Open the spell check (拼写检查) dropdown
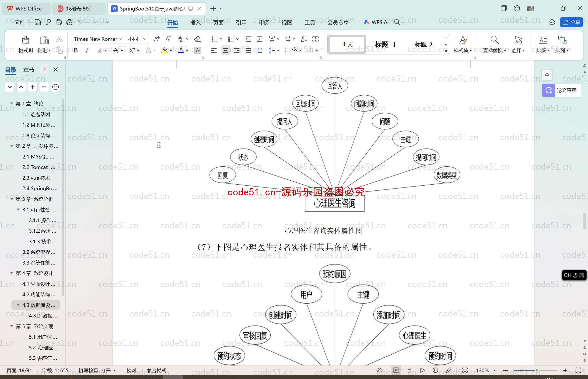 115,370
